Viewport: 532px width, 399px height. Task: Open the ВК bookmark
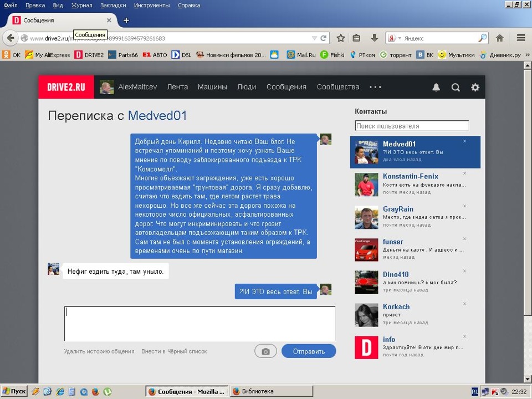[425, 55]
